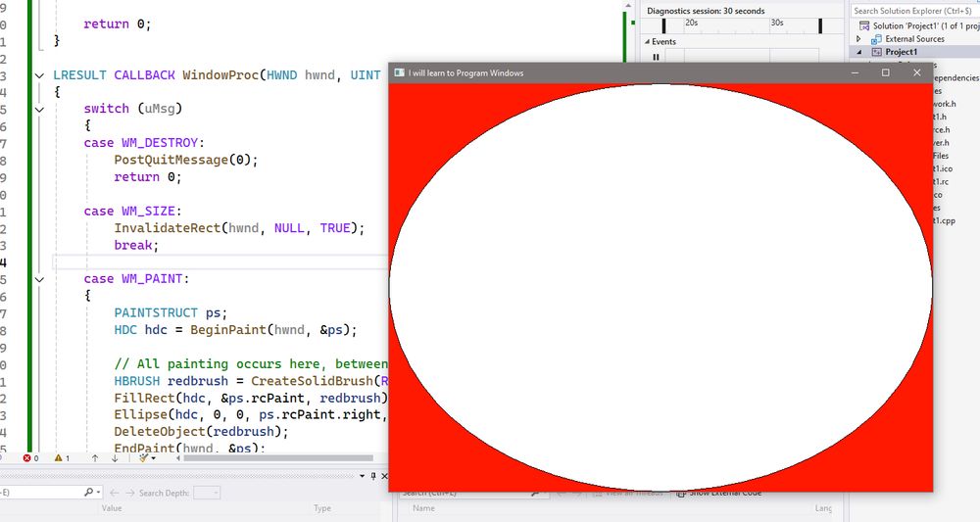Click the white ellipse in the running window
This screenshot has height=522, width=980.
[661, 287]
